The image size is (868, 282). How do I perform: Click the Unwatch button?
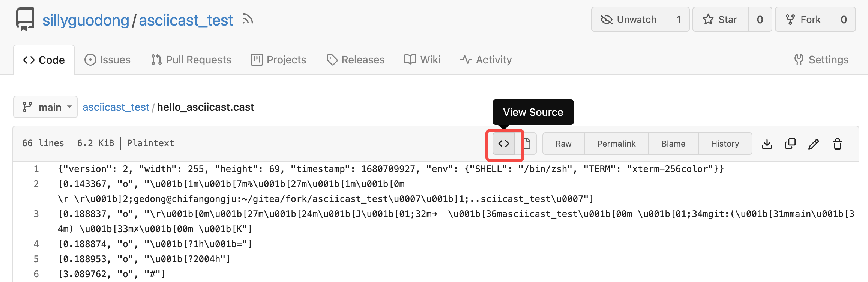630,19
